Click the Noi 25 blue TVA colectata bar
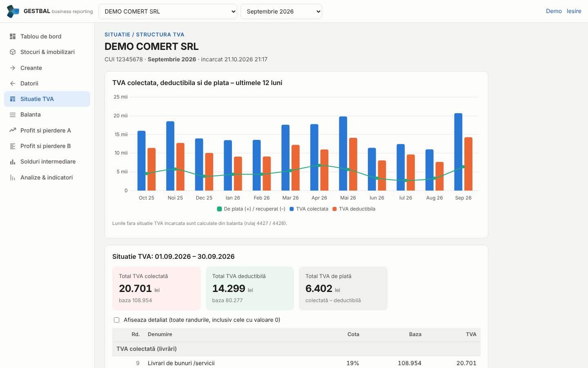 (170, 156)
